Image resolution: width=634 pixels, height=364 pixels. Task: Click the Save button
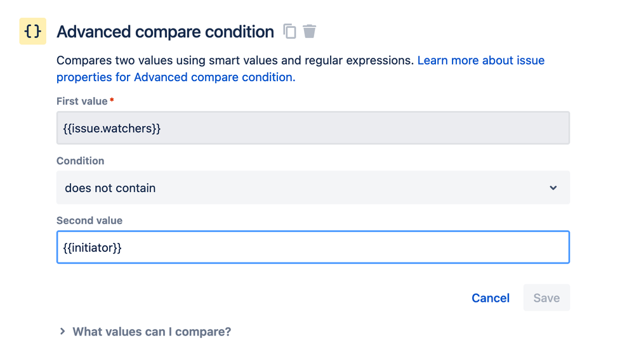[x=546, y=298]
